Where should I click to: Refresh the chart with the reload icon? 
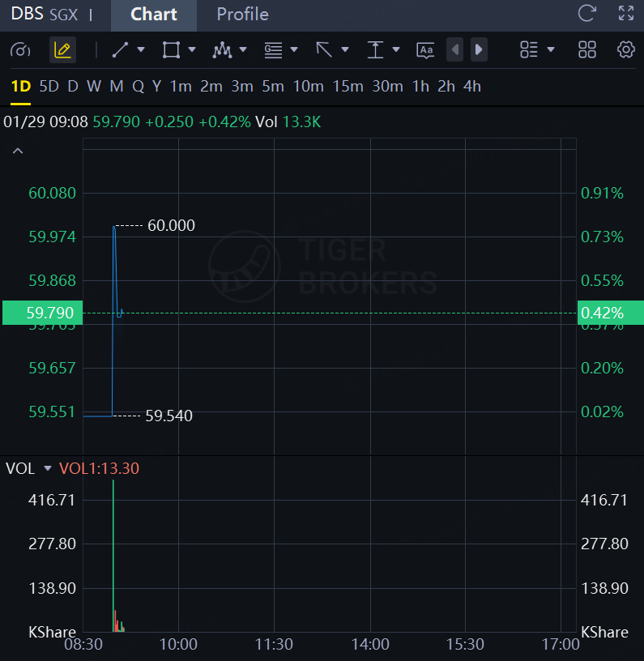tap(587, 14)
